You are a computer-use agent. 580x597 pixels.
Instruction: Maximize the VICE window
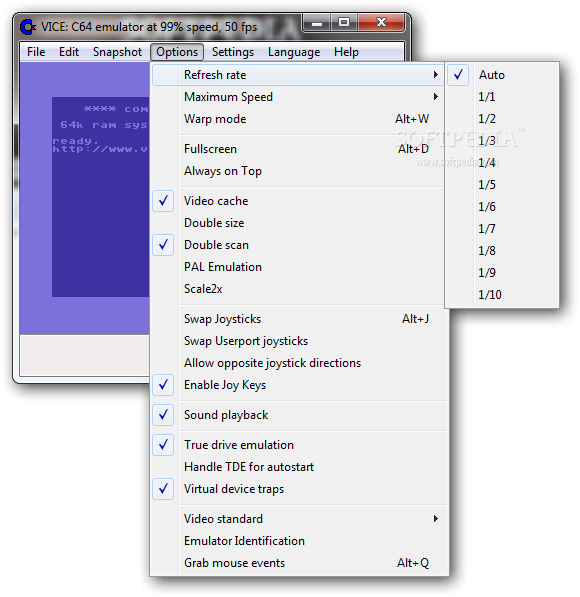pos(344,23)
